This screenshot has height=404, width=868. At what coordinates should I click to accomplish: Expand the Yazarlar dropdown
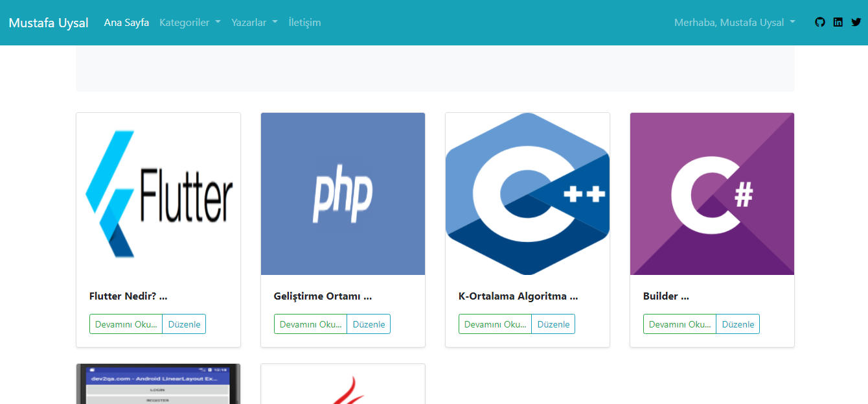255,23
